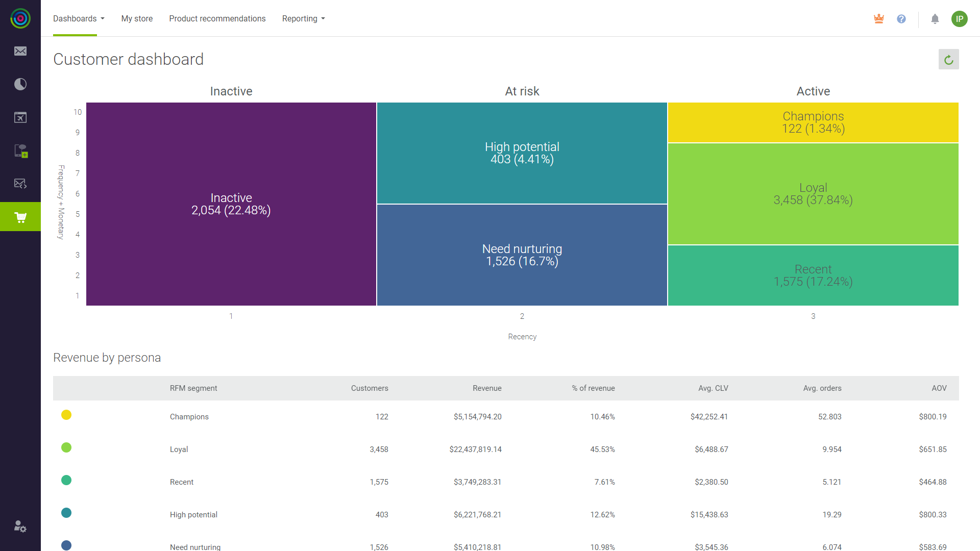980x551 pixels.
Task: Select the shopping cart sidebar icon
Action: 20,217
